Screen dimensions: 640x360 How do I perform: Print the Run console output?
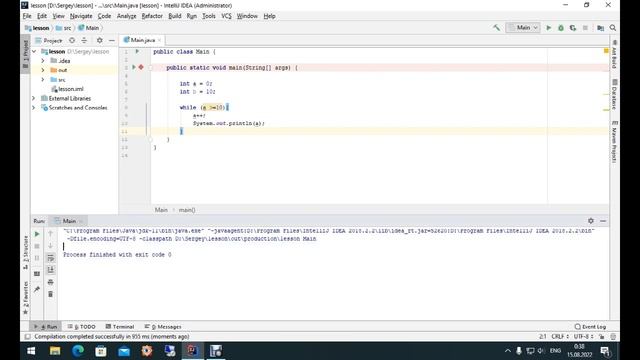(x=51, y=282)
